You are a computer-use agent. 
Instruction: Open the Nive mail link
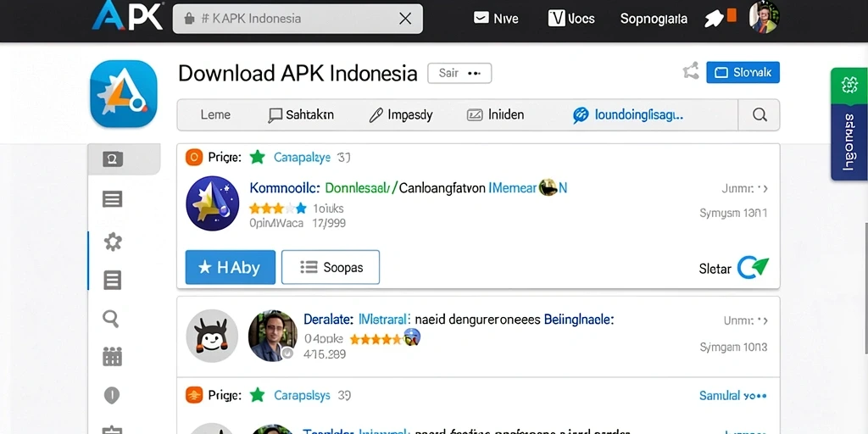click(496, 19)
